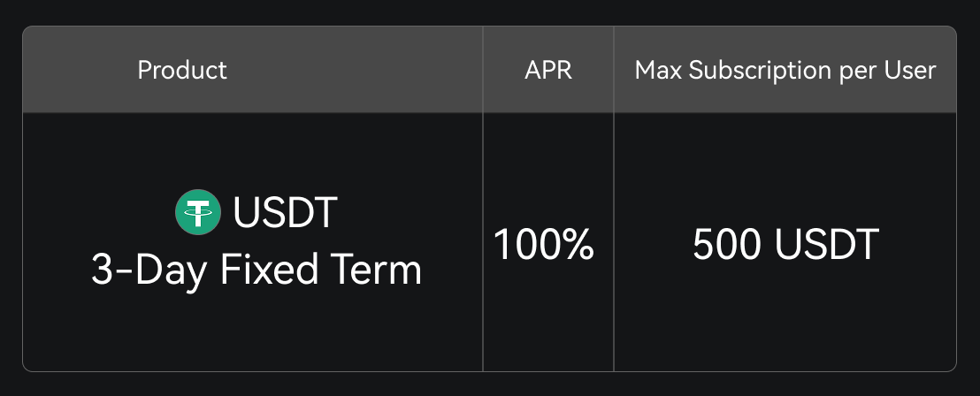Click the percent sign in the APR value
980x396 pixels.
pyautogui.click(x=578, y=245)
